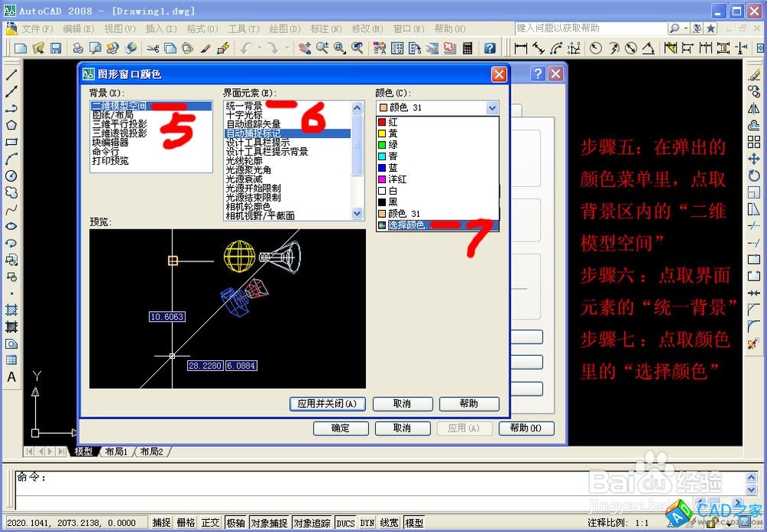767x532 pixels.
Task: Open the 格式(O) menu
Action: point(202,29)
